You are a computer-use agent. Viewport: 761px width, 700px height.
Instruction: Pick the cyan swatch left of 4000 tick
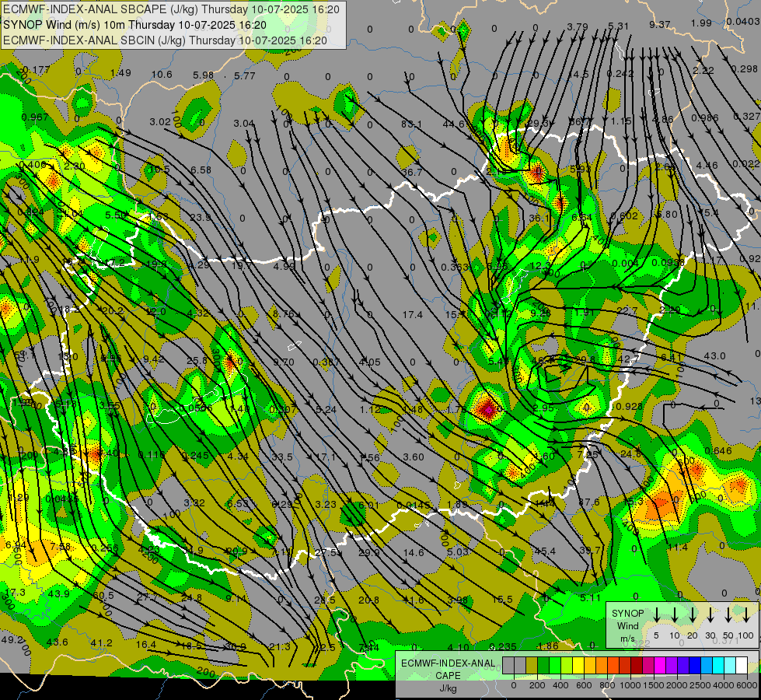717,665
